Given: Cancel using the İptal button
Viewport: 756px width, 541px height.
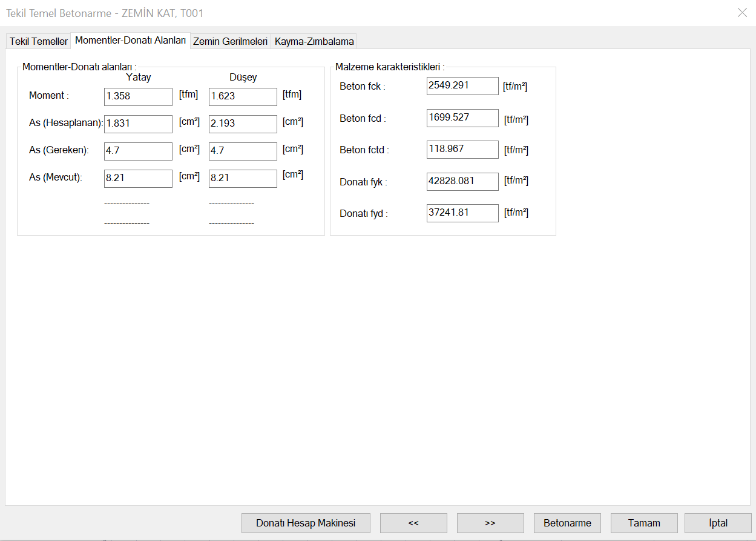Looking at the screenshot, I should pos(718,523).
